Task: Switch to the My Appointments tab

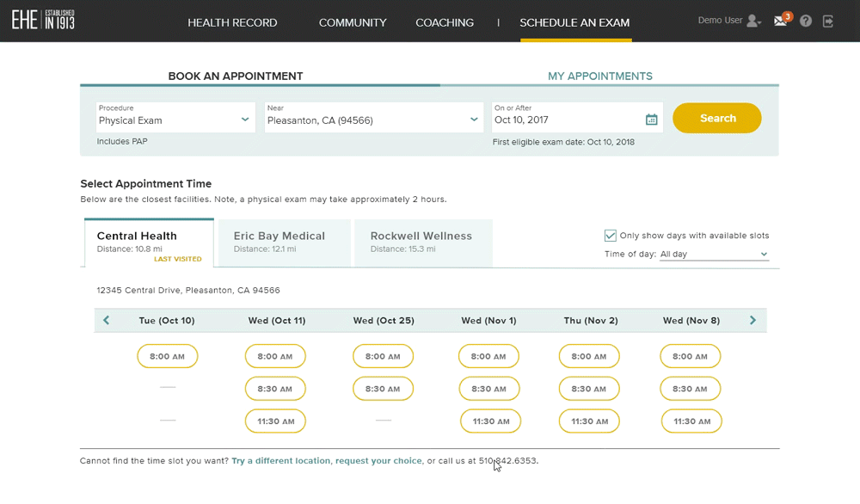Action: coord(600,77)
